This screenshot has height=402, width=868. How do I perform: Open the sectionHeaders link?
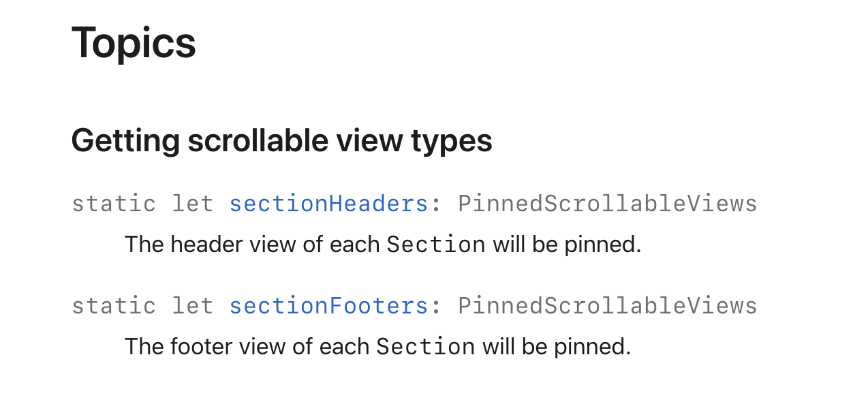328,204
